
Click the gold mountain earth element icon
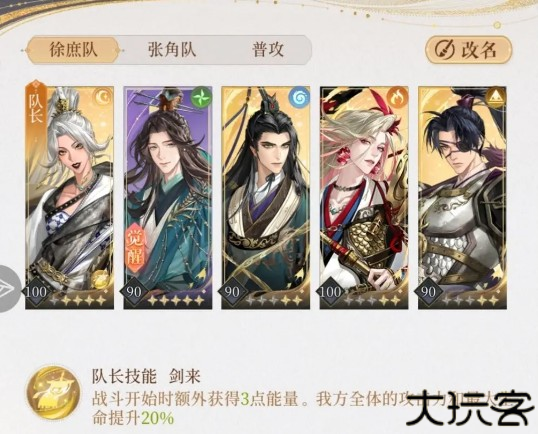coord(496,97)
